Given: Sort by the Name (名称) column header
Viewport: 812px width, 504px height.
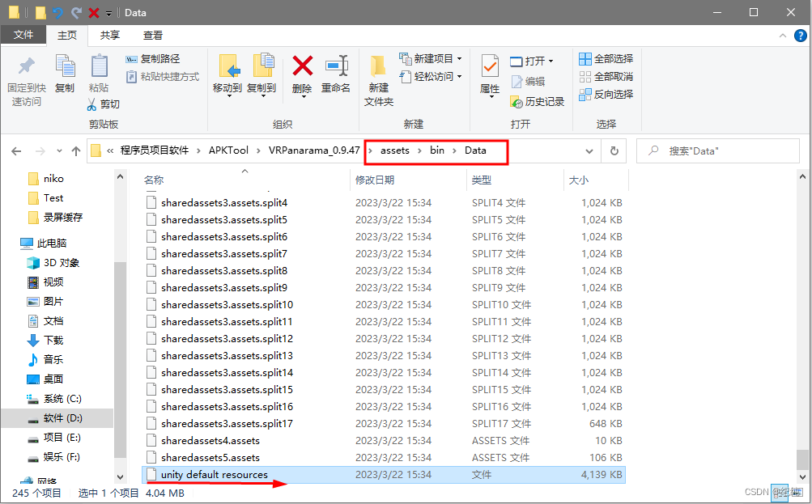Looking at the screenshot, I should click(x=153, y=180).
